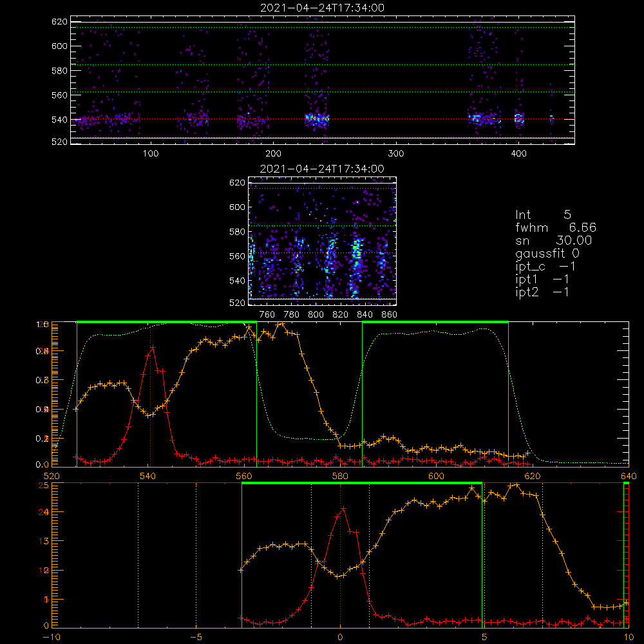The image size is (644, 644).
Task: Click x-axis label 640 on profile plot
Action: tap(629, 476)
